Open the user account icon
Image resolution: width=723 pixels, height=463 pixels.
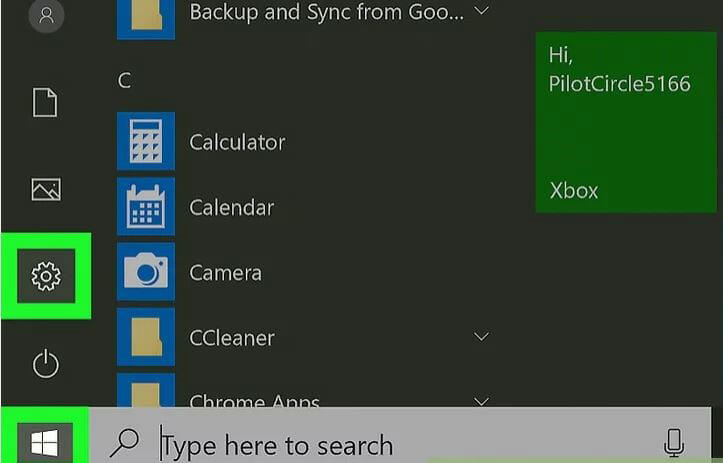[46, 15]
